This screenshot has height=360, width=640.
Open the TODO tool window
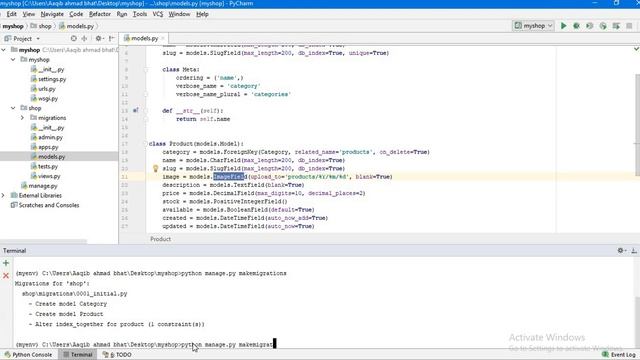pos(117,355)
